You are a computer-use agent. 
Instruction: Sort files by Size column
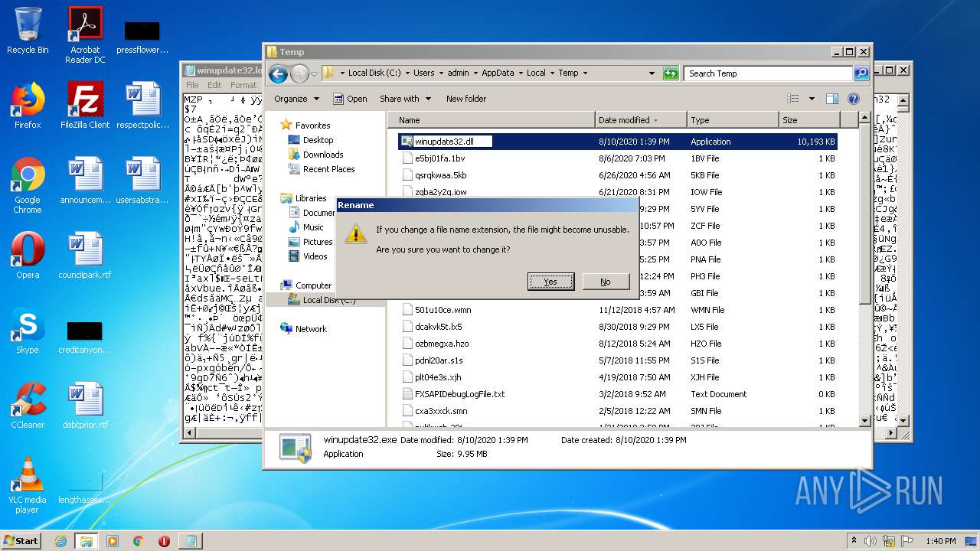pos(809,120)
